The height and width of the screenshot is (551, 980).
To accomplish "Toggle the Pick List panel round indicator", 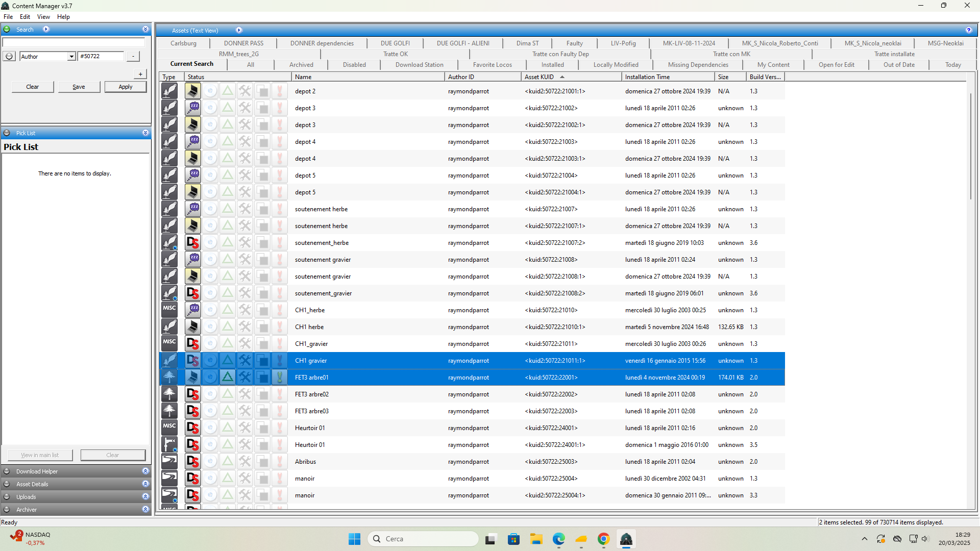I will click(x=7, y=133).
